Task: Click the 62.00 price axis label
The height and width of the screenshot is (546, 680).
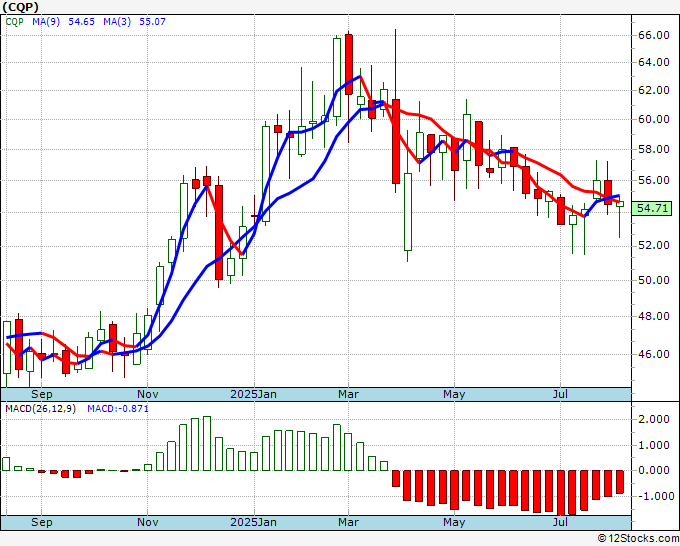Action: click(654, 91)
